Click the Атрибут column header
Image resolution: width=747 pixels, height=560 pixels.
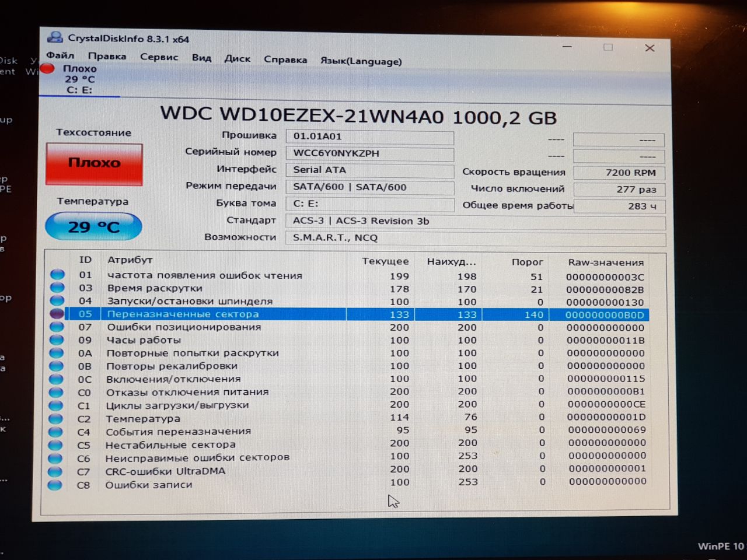coord(130,260)
